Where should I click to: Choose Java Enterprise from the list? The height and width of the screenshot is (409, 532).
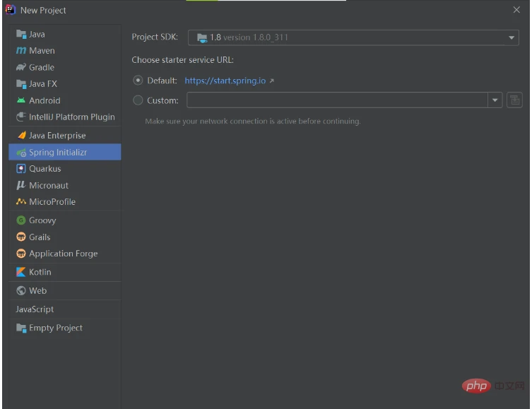(57, 136)
